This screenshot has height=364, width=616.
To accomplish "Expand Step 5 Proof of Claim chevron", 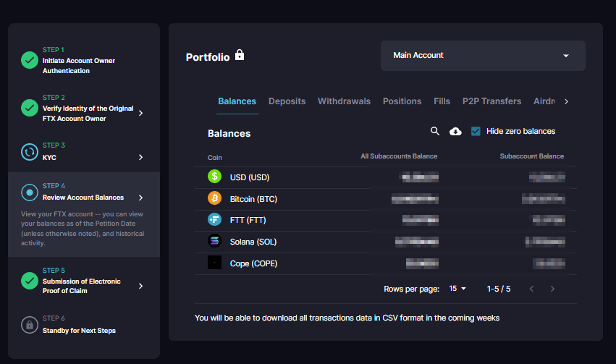I will pos(140,286).
